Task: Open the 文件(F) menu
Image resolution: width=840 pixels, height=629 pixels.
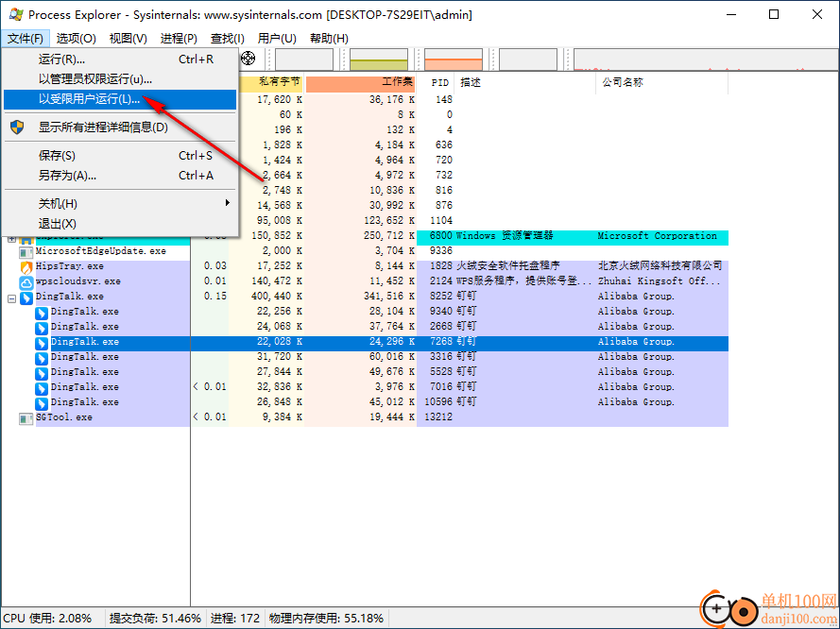Action: [26, 39]
